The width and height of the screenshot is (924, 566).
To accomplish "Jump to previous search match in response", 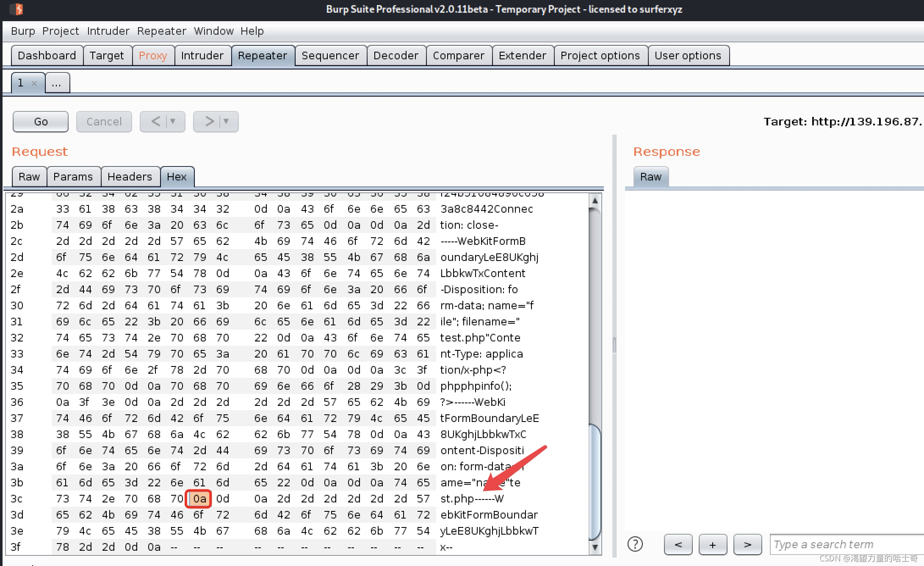I will point(678,544).
